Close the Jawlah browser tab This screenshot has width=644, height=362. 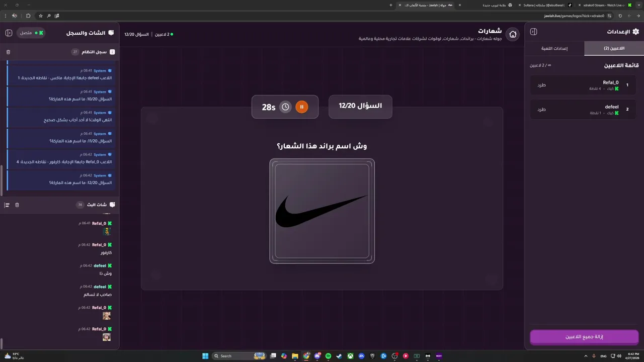(400, 5)
